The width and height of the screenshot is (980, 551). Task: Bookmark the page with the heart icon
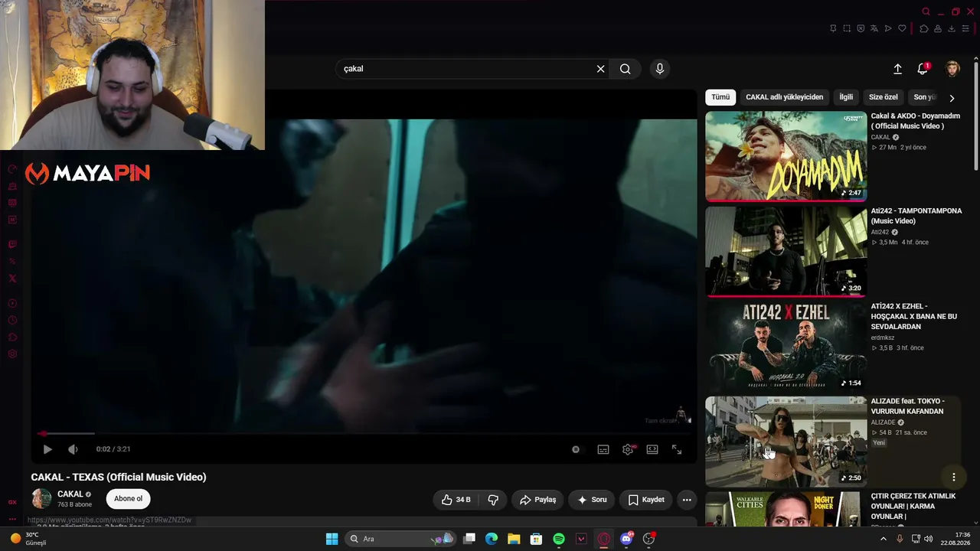pyautogui.click(x=902, y=29)
